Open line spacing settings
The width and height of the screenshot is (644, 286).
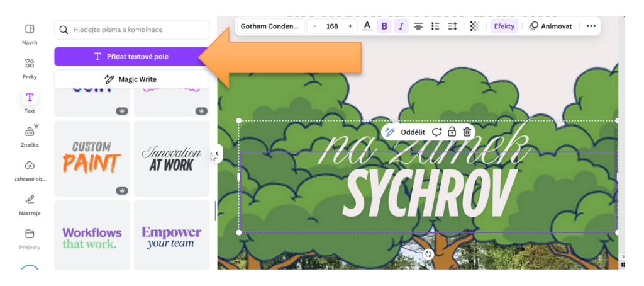pos(452,26)
